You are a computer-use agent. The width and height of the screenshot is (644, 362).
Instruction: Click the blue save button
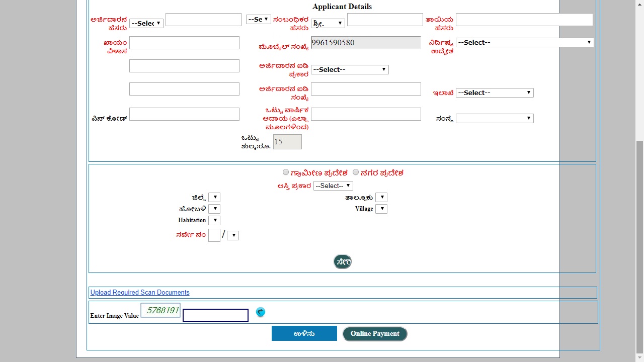304,333
